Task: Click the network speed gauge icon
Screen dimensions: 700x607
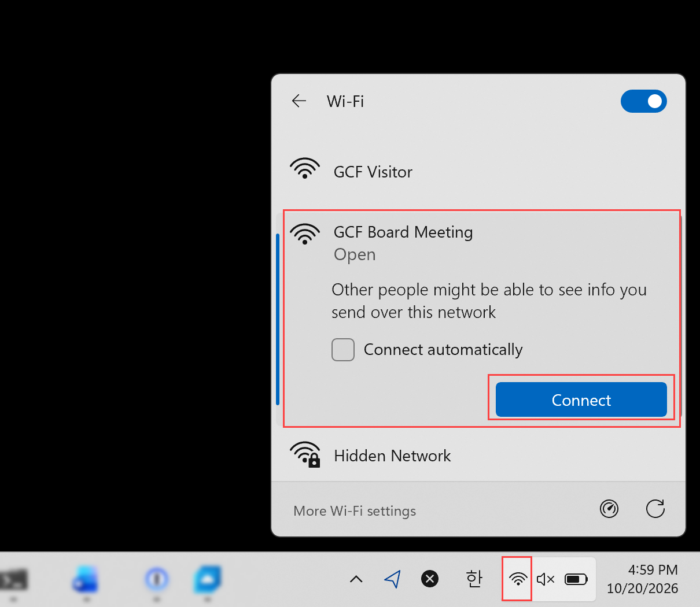Action: click(x=609, y=509)
